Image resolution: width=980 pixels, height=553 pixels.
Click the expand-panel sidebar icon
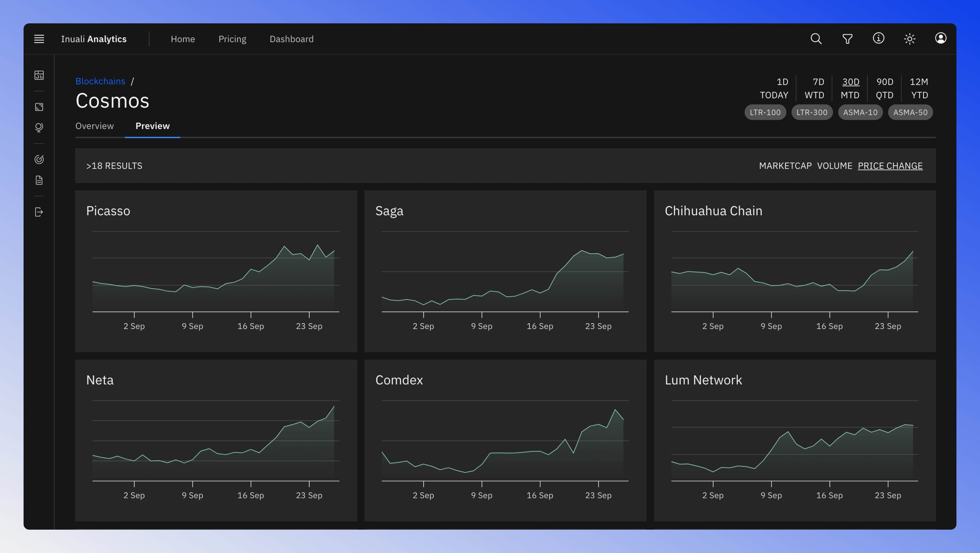click(39, 107)
